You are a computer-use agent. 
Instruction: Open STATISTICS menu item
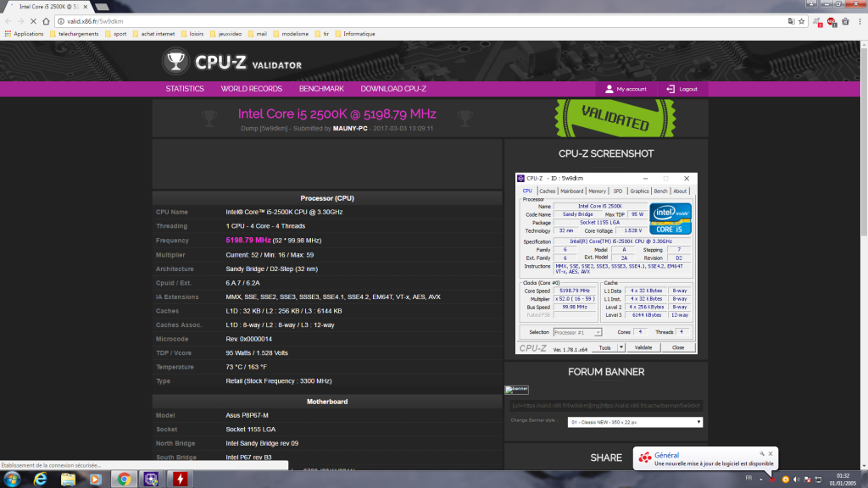click(185, 88)
